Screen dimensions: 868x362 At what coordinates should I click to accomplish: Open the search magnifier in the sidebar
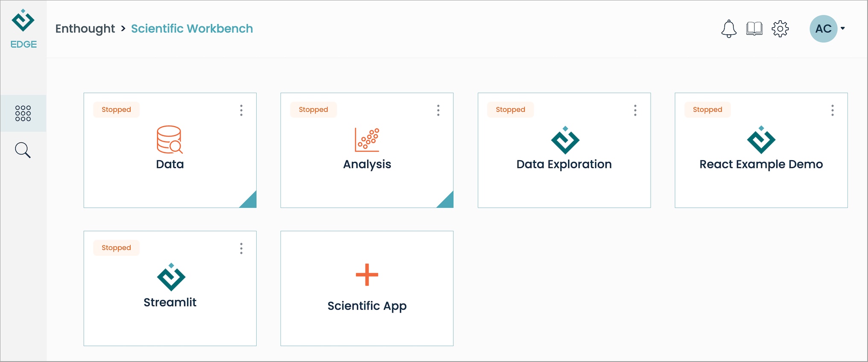click(x=23, y=150)
